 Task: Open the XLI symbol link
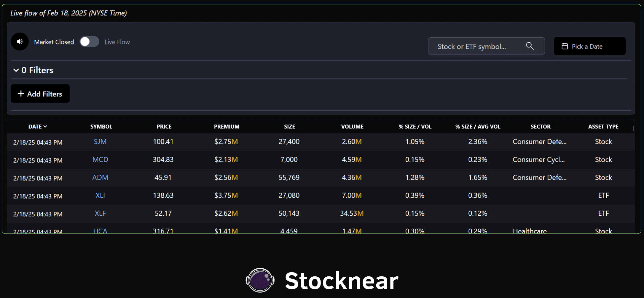coord(100,195)
